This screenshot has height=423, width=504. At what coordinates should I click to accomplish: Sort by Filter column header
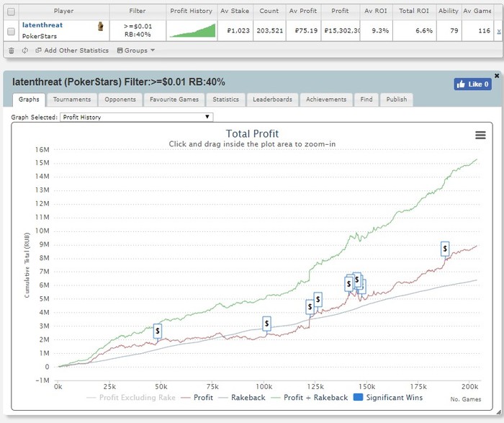[138, 11]
